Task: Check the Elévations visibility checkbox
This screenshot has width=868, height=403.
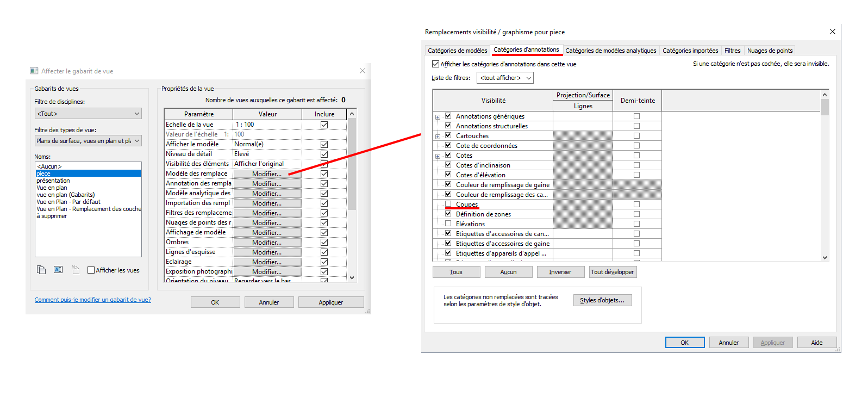Action: (448, 224)
